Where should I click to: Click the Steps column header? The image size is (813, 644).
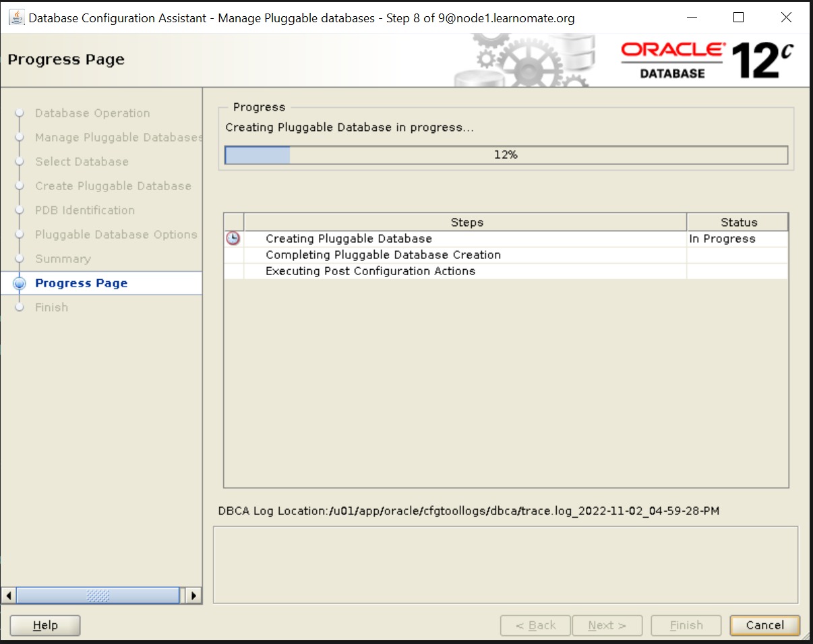click(466, 223)
